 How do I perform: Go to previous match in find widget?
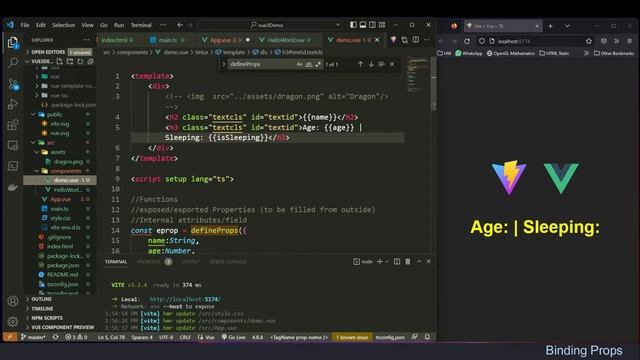[x=360, y=64]
